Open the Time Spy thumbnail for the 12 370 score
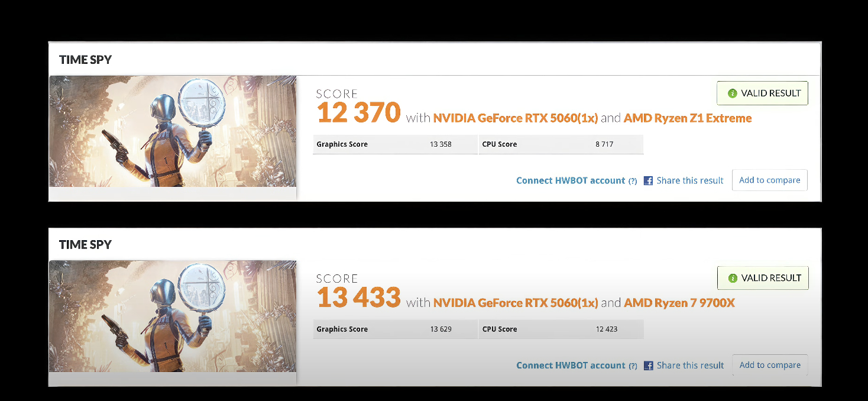Image resolution: width=868 pixels, height=401 pixels. point(172,131)
